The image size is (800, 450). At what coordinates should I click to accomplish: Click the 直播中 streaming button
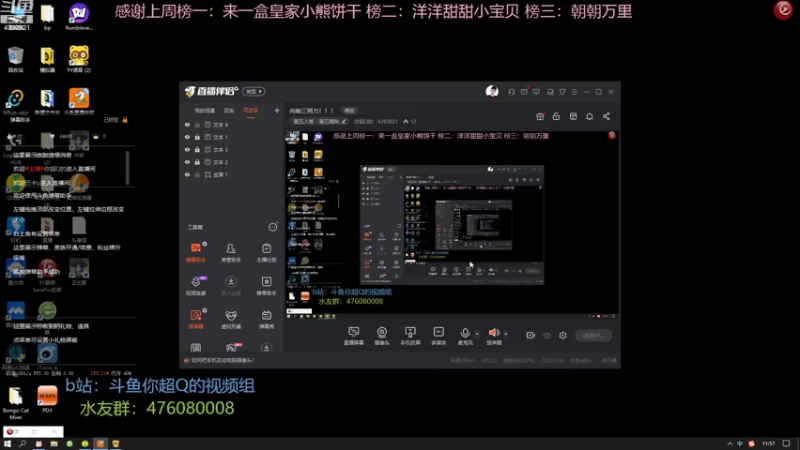tap(593, 335)
